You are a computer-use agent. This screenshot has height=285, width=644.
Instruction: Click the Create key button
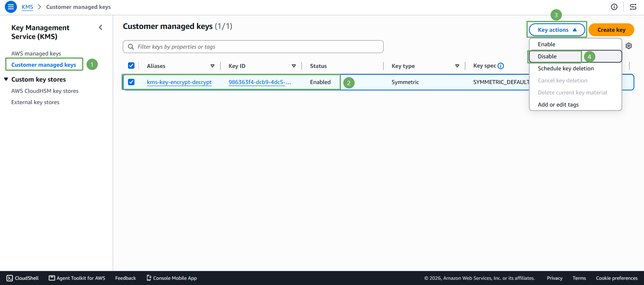tap(611, 30)
